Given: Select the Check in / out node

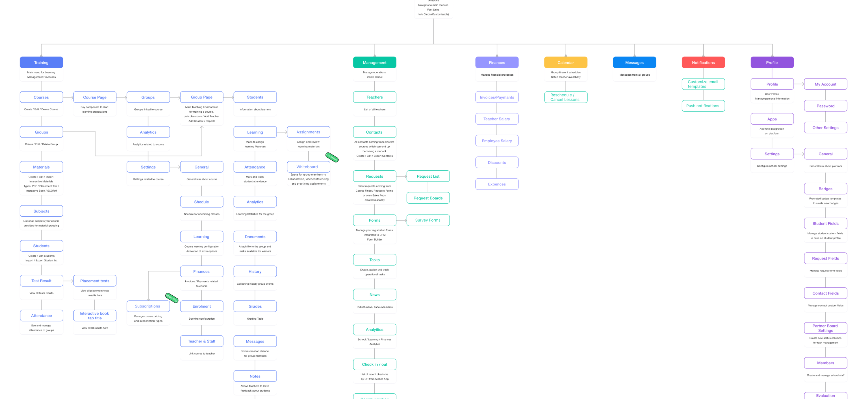Looking at the screenshot, I should click(x=374, y=364).
